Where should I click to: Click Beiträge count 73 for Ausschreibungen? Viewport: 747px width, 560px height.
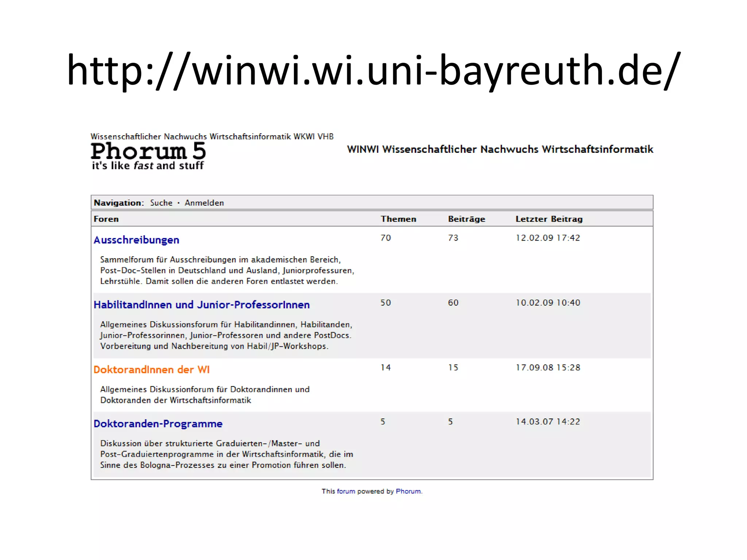click(x=453, y=238)
